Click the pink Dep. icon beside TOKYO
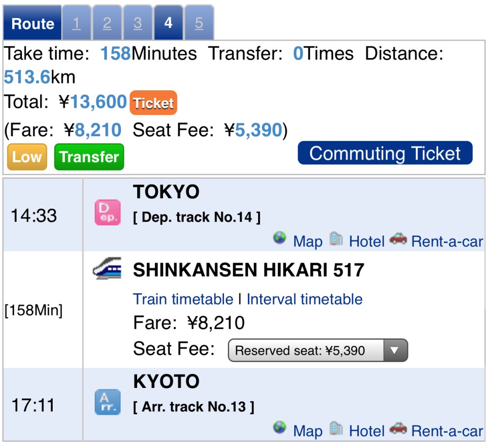 tap(107, 213)
